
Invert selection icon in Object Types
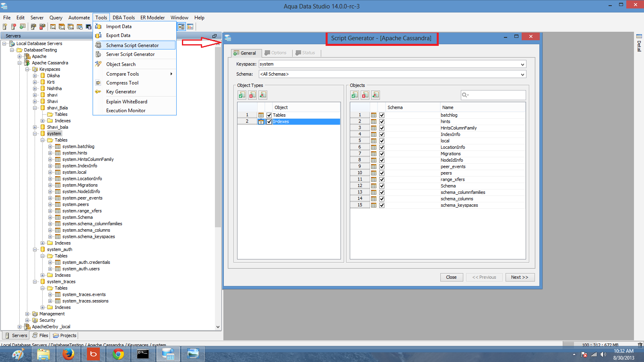(x=263, y=95)
